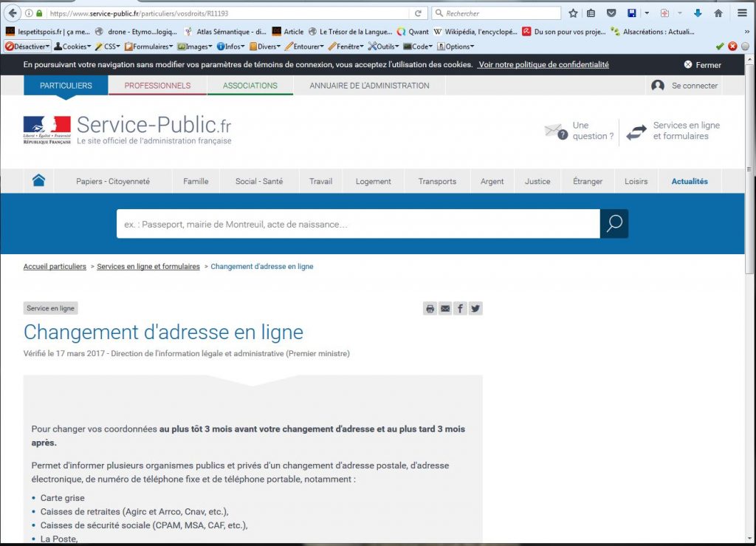Bookmark the page with the star icon
Screen dimensions: 756x546
click(x=573, y=13)
